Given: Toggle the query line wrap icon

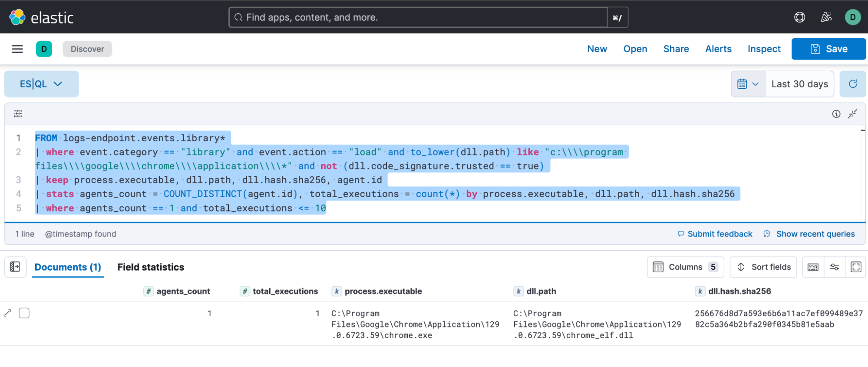Looking at the screenshot, I should click(18, 114).
